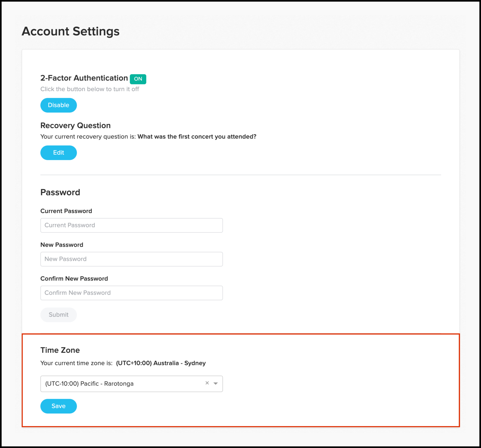The height and width of the screenshot is (448, 481).
Task: Click the Current Password input field
Action: pyautogui.click(x=131, y=225)
